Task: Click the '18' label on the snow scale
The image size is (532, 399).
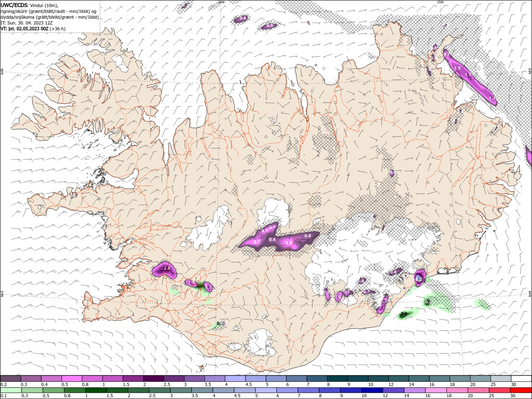Action: [x=452, y=384]
